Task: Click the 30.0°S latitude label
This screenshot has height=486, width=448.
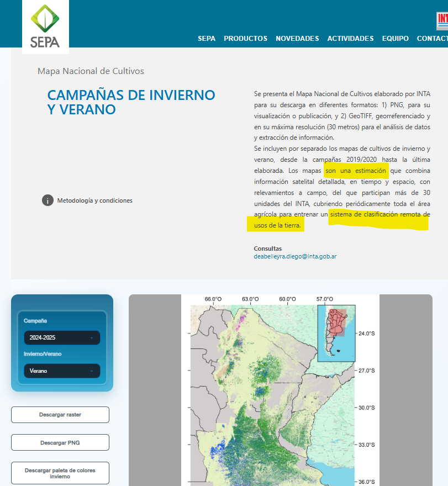Action: pyautogui.click(x=366, y=408)
